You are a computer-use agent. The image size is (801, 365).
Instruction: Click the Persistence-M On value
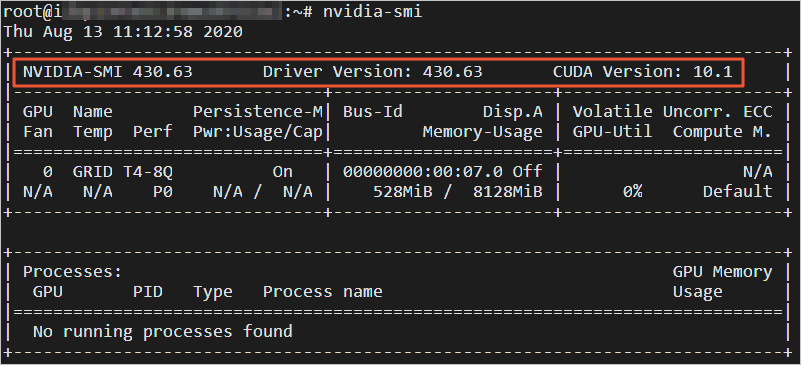tap(282, 172)
